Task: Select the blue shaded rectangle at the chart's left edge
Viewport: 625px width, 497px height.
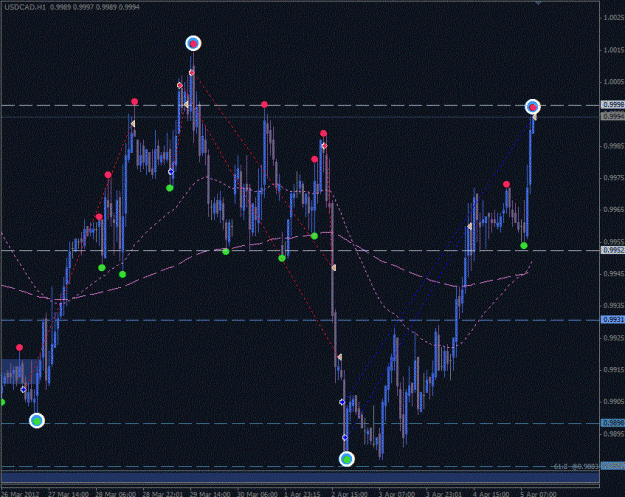Action: [x=20, y=371]
